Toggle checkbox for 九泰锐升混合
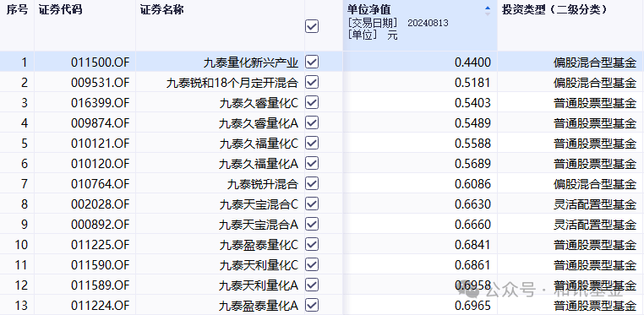644x315 pixels. click(x=312, y=184)
